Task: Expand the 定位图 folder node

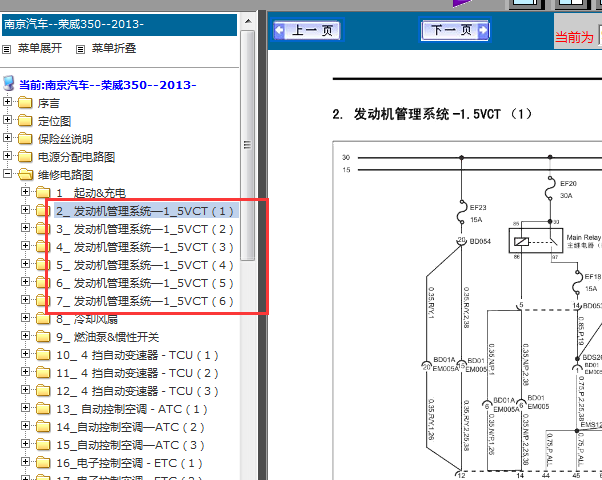Action: pyautogui.click(x=7, y=120)
